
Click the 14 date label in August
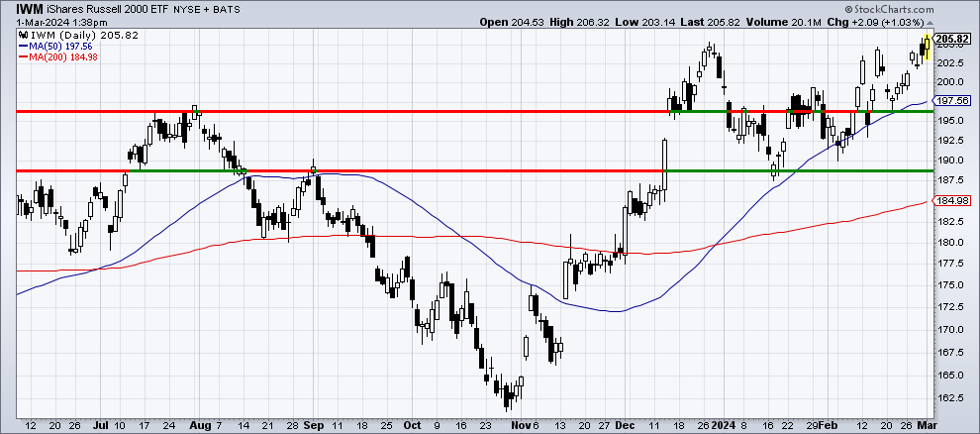click(243, 425)
